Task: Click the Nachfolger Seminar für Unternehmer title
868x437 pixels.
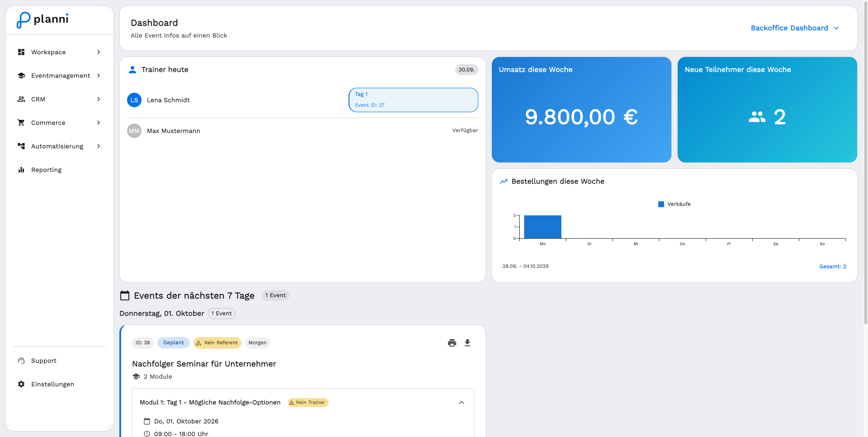Action: tap(204, 364)
